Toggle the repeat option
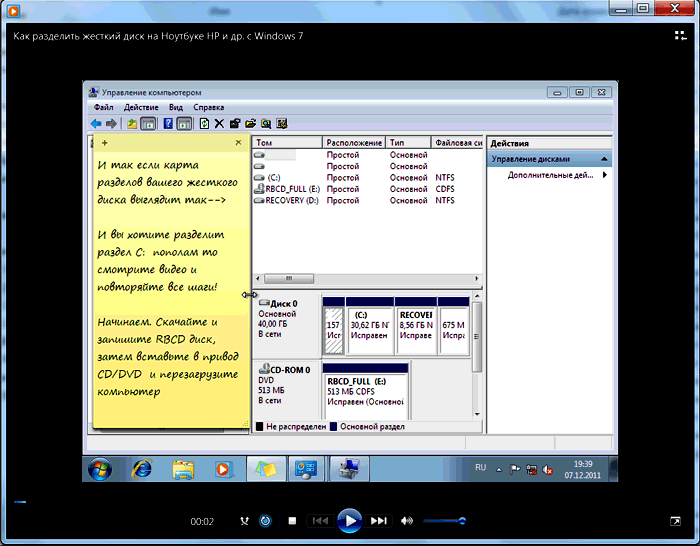The height and width of the screenshot is (546, 700). [265, 521]
